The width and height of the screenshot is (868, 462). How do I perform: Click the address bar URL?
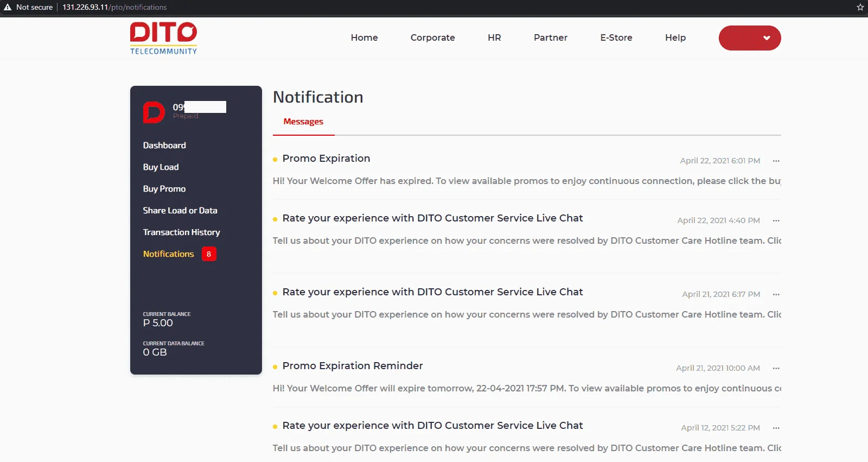click(114, 7)
